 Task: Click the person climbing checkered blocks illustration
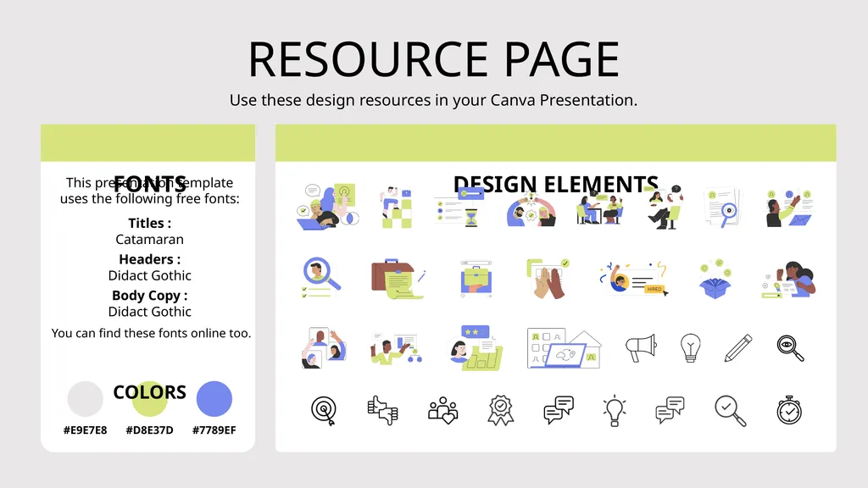coord(397,208)
